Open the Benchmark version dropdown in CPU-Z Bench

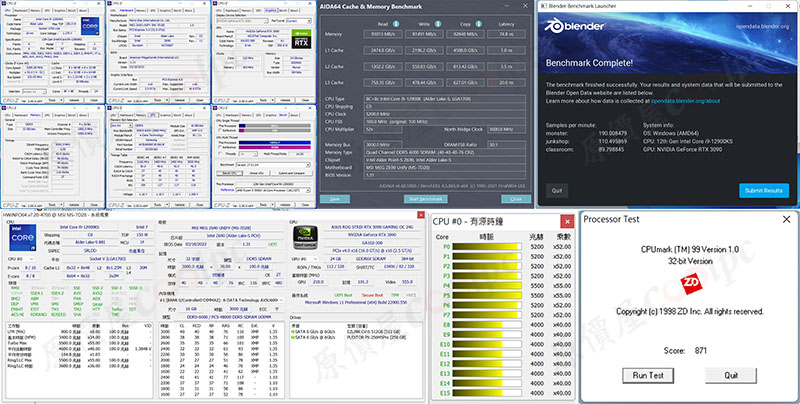tap(273, 165)
